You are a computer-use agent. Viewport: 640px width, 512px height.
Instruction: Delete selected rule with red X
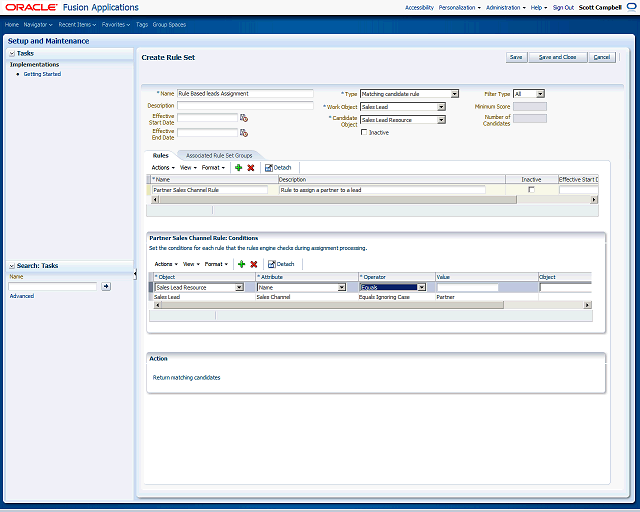251,168
